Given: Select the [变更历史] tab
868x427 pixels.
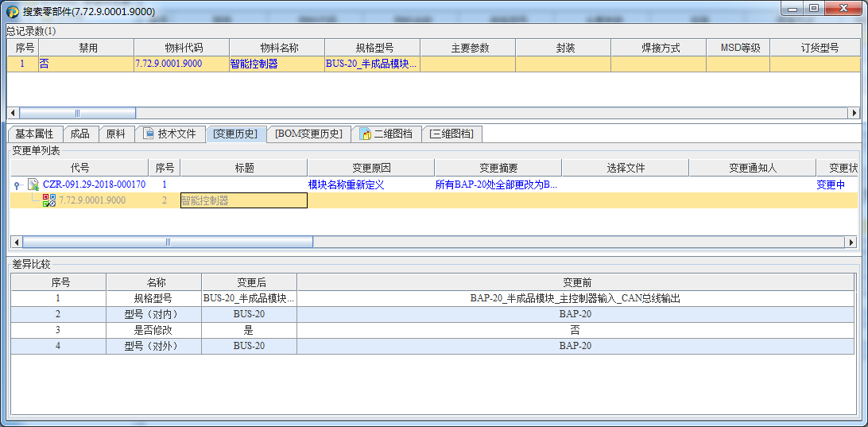Looking at the screenshot, I should 235,134.
